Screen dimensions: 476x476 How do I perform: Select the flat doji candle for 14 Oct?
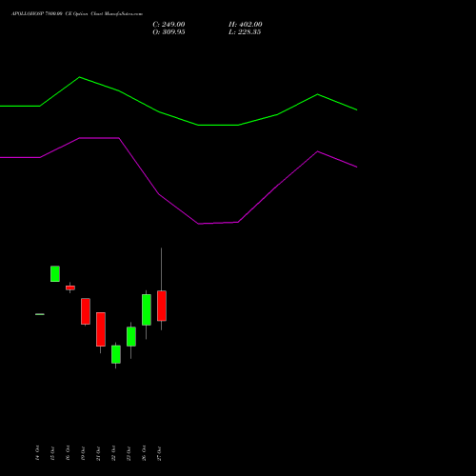click(x=40, y=314)
